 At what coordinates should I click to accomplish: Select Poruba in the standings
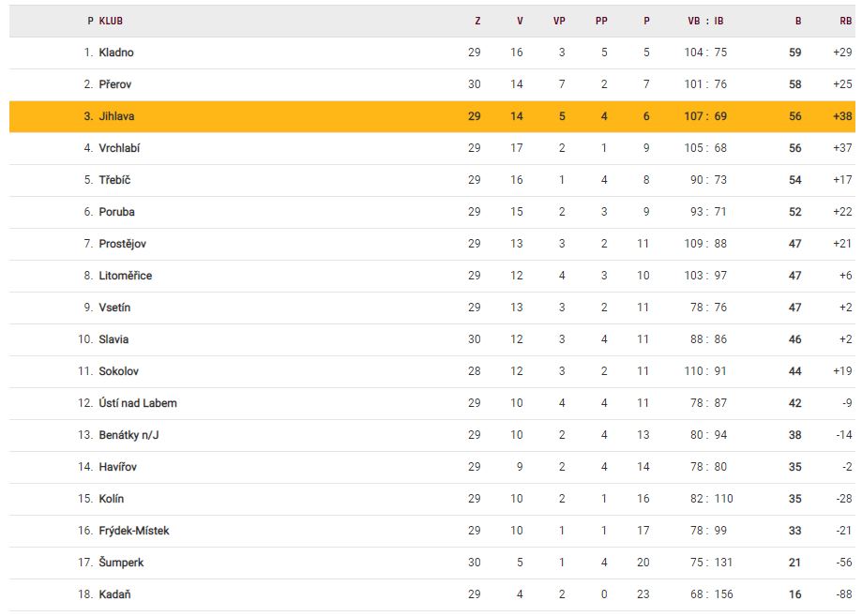(116, 212)
